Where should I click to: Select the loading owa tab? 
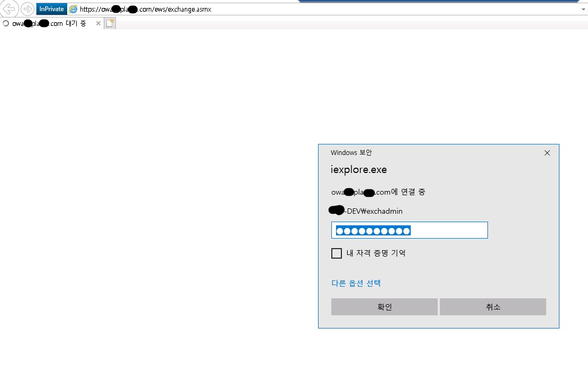[52, 23]
